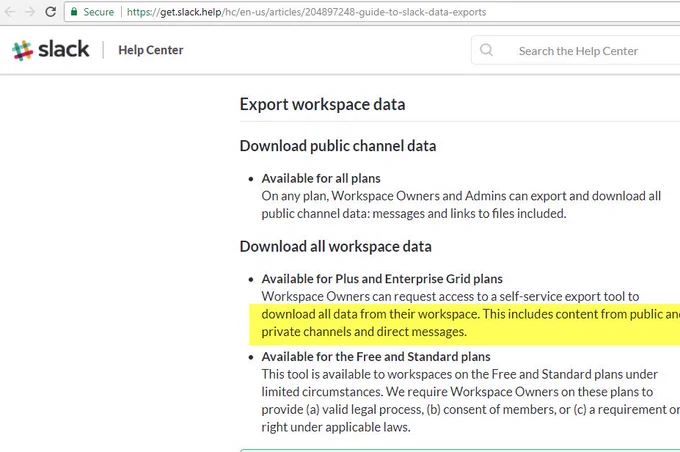Image resolution: width=680 pixels, height=452 pixels.
Task: Click Available for Plus and Enterprise Grid plans
Action: (382, 278)
